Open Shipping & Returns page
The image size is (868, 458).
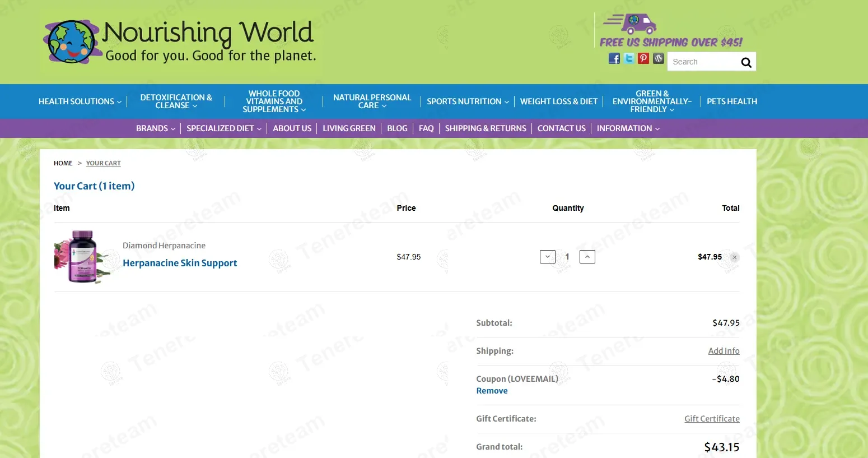tap(486, 128)
